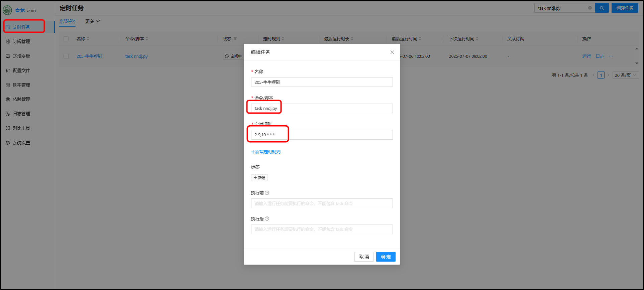The image size is (644, 290).
Task: Click 运行 for the task row
Action: click(586, 56)
